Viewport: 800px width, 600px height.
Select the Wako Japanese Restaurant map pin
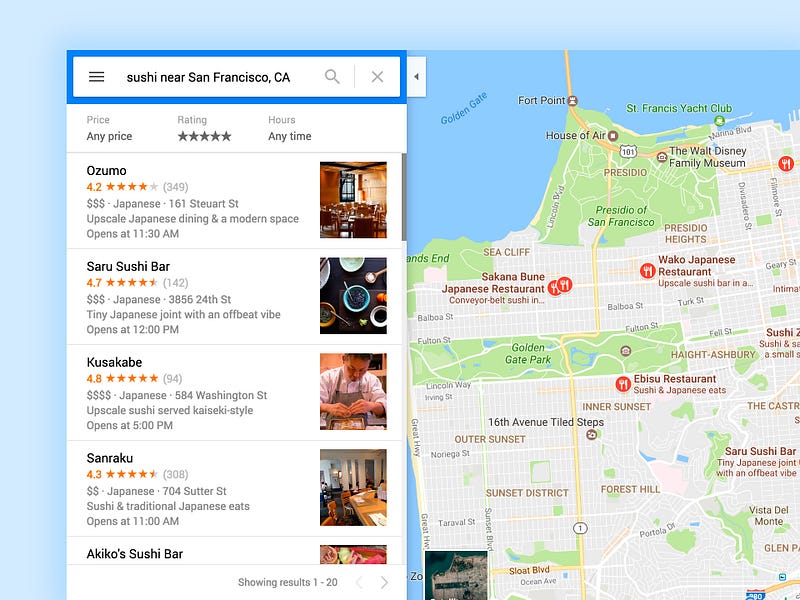(647, 270)
